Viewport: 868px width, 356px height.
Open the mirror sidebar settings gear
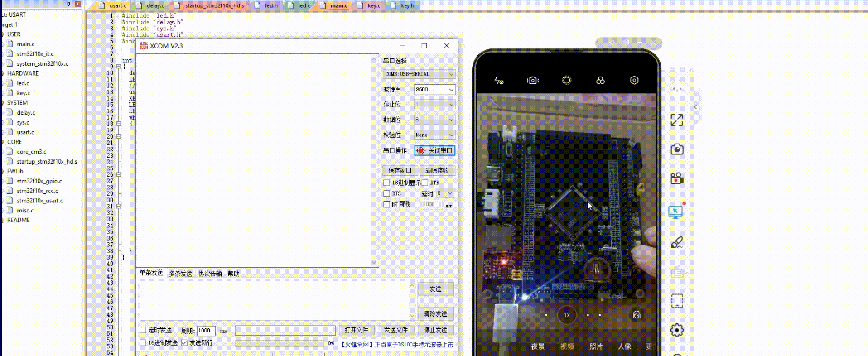coord(677,330)
